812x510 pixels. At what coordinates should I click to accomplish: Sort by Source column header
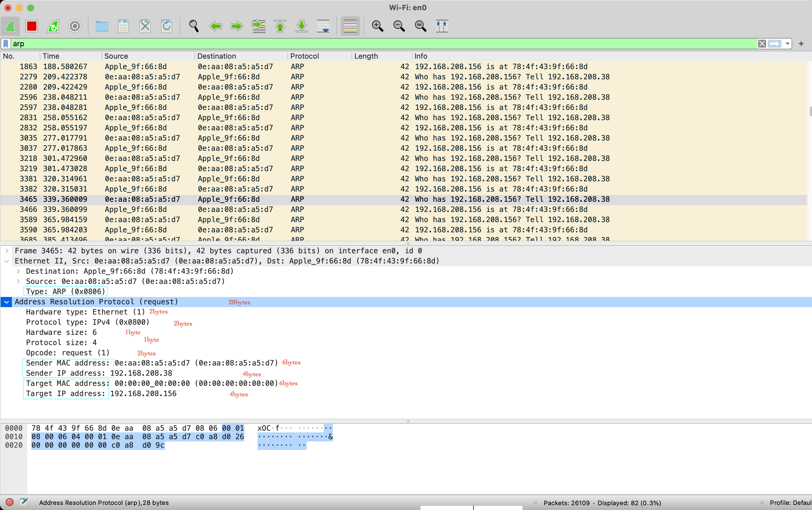(x=148, y=56)
